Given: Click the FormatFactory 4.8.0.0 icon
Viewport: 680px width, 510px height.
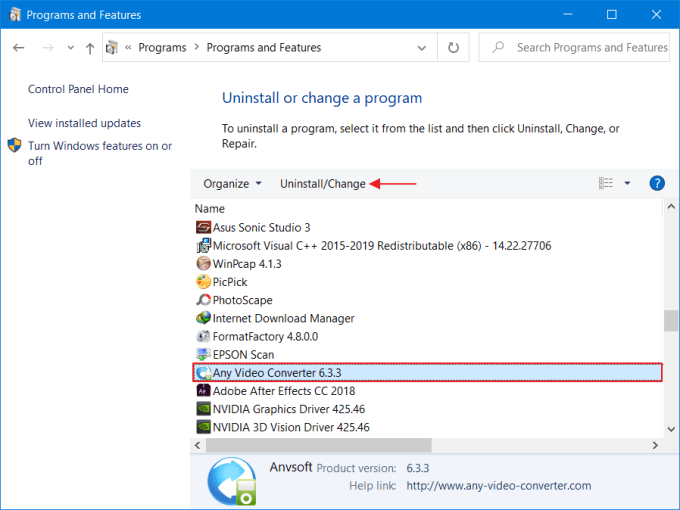Looking at the screenshot, I should pyautogui.click(x=203, y=337).
